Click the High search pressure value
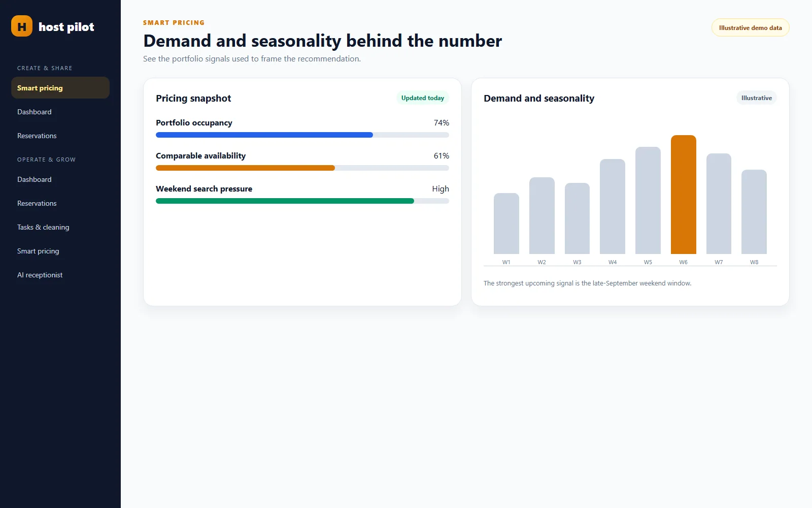This screenshot has height=508, width=812. pyautogui.click(x=441, y=189)
